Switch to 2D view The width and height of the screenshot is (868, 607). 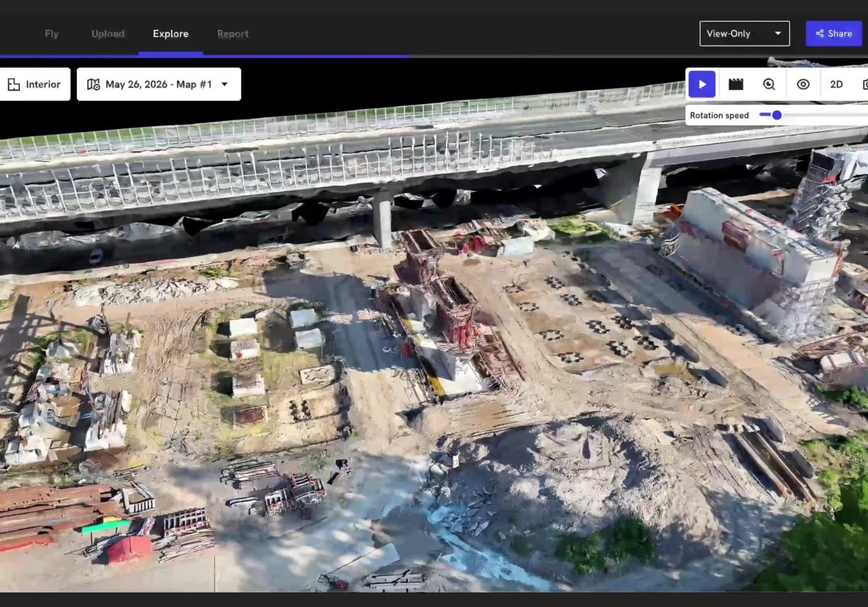click(x=836, y=84)
